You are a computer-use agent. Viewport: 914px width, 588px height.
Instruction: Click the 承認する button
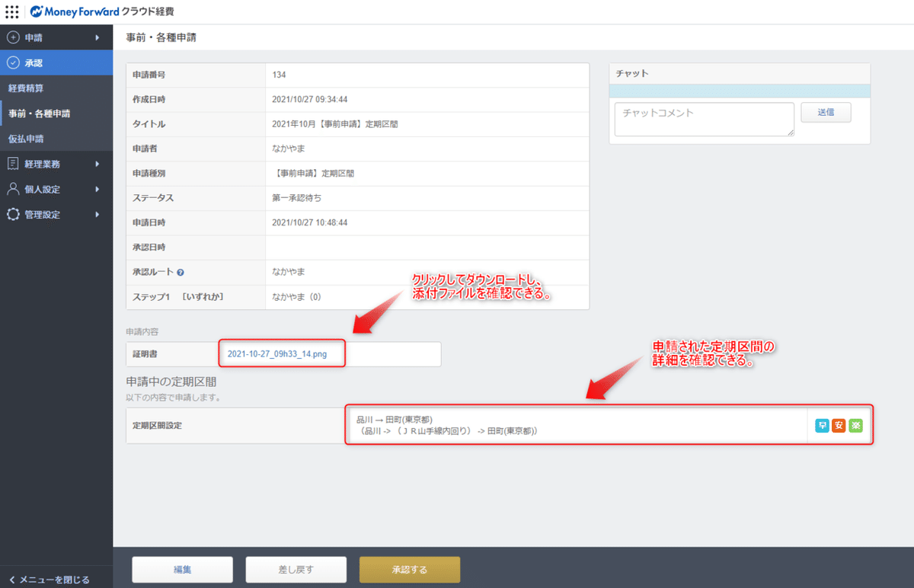tap(410, 570)
